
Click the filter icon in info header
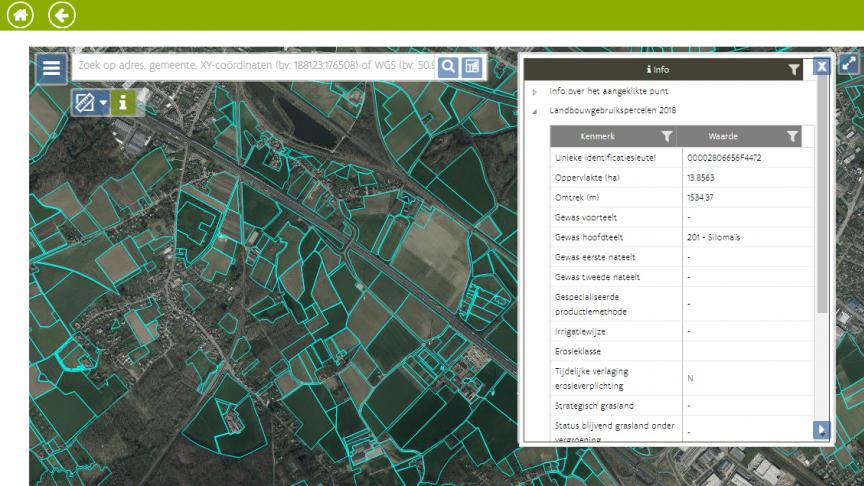point(793,70)
